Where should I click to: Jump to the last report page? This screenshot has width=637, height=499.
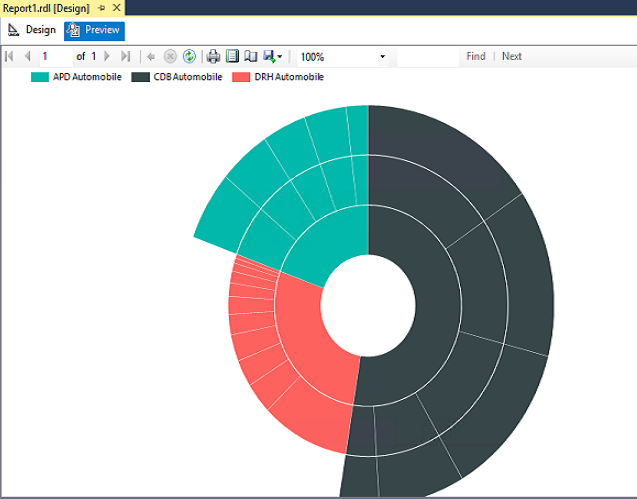(x=125, y=57)
